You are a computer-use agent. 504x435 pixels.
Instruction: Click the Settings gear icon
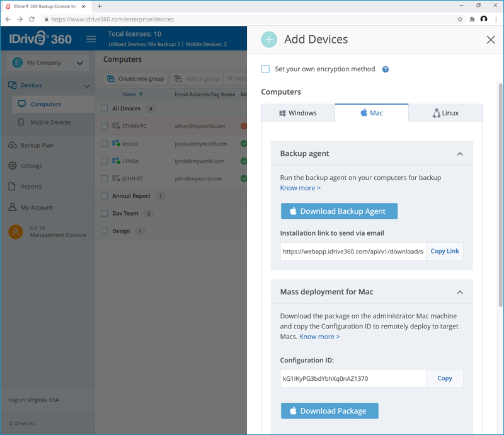12,166
